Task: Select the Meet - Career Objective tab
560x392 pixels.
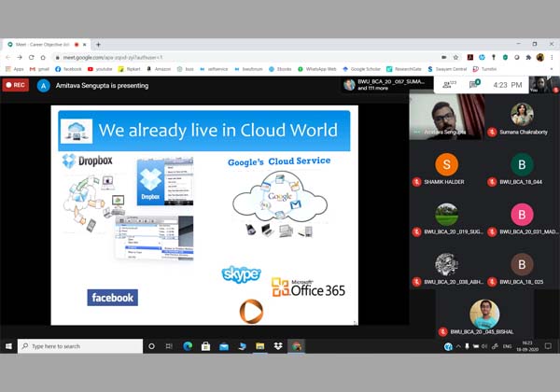Action: (47, 45)
